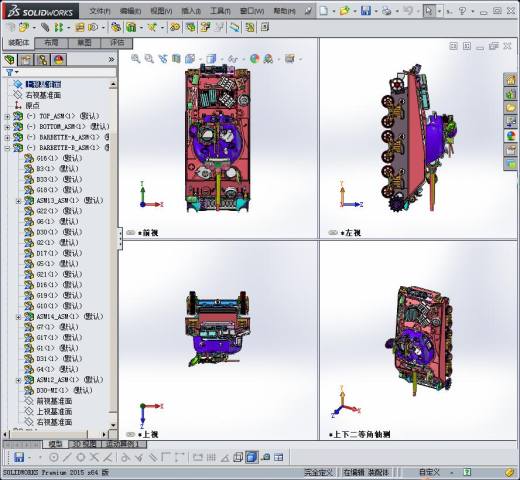The image size is (520, 480).
Task: Open the 工具 (Tools) menu
Action: [x=220, y=11]
